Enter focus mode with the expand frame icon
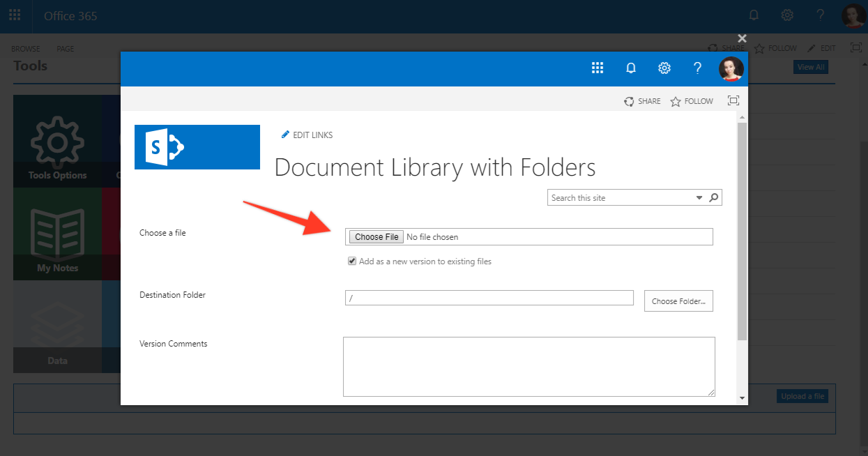 pyautogui.click(x=733, y=100)
